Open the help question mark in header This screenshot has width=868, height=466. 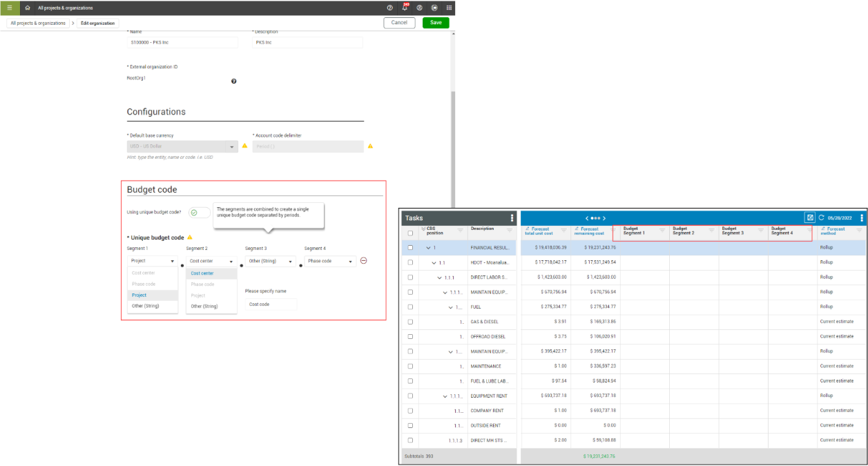[390, 8]
